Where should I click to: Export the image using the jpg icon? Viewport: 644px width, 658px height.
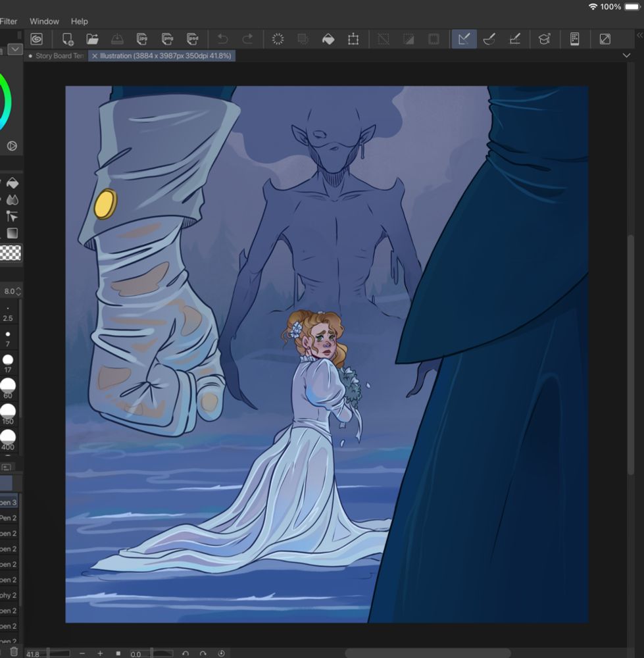pos(141,39)
